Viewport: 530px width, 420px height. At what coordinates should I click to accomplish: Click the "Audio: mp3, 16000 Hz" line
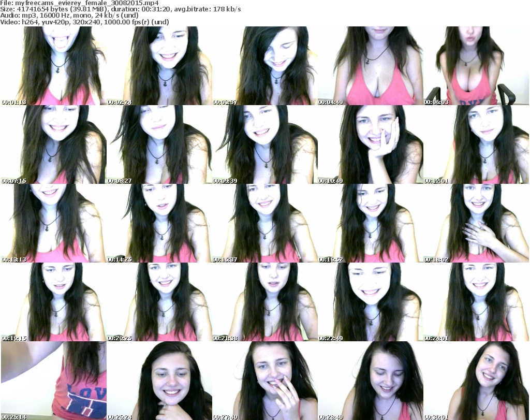69,16
